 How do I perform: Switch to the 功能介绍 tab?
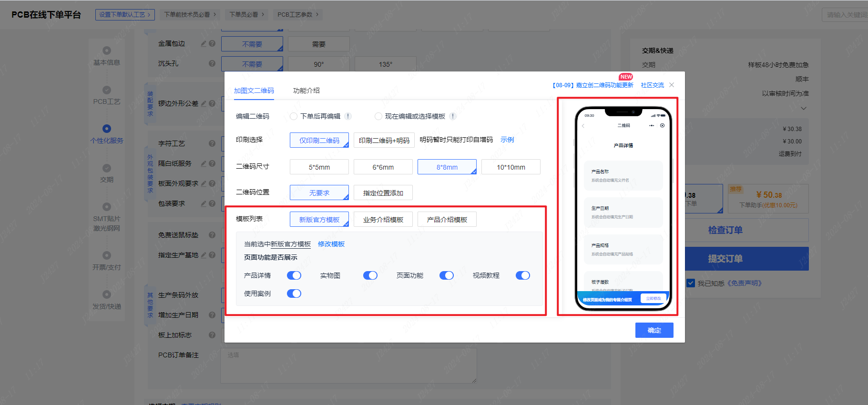coord(306,91)
